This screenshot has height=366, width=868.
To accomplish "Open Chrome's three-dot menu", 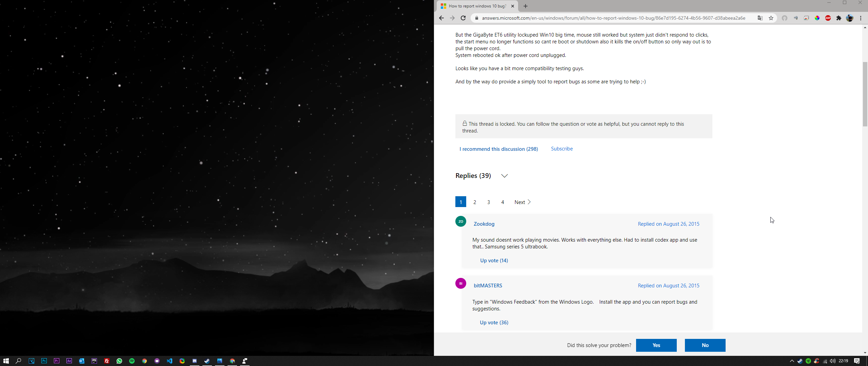I will [861, 18].
